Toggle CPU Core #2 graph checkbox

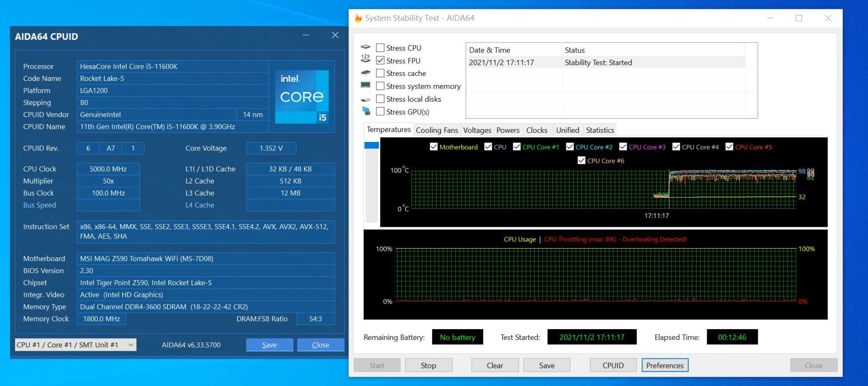tap(570, 146)
